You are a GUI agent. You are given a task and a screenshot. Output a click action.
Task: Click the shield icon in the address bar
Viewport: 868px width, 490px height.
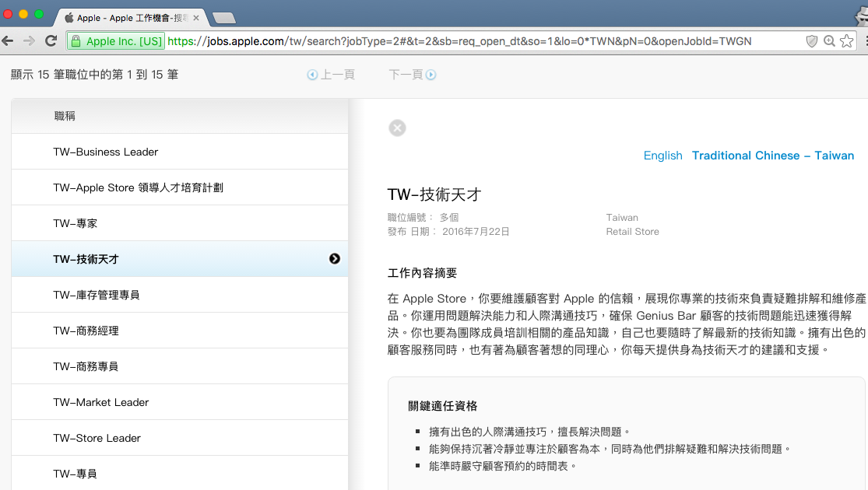pos(812,41)
